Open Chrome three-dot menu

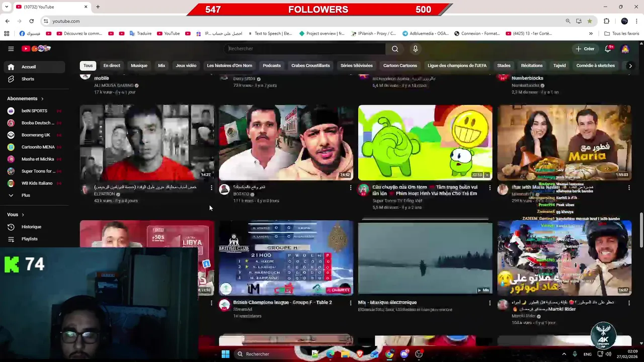tap(637, 21)
